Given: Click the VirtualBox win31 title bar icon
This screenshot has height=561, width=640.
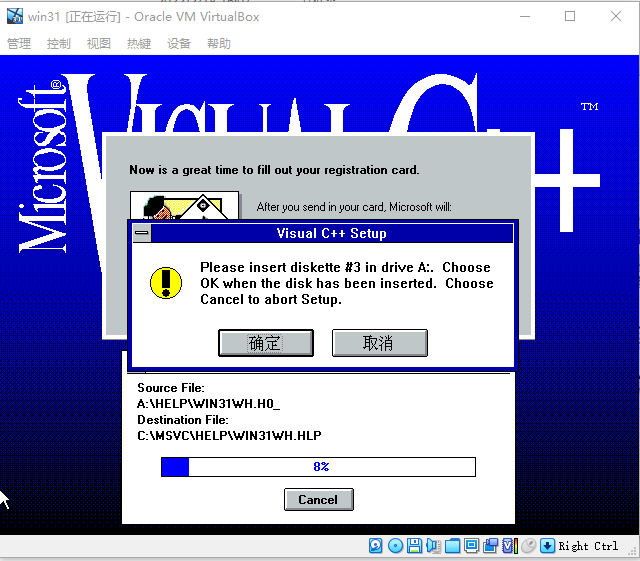Looking at the screenshot, I should pyautogui.click(x=15, y=16).
